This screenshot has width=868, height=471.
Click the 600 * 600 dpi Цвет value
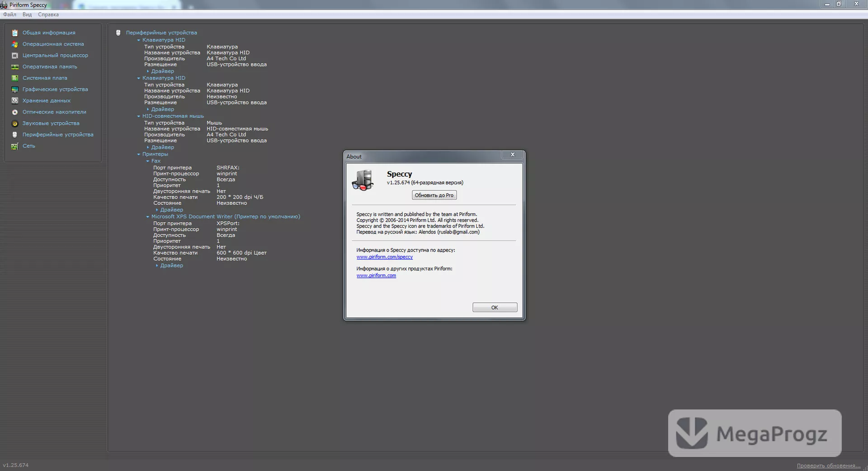(x=241, y=252)
